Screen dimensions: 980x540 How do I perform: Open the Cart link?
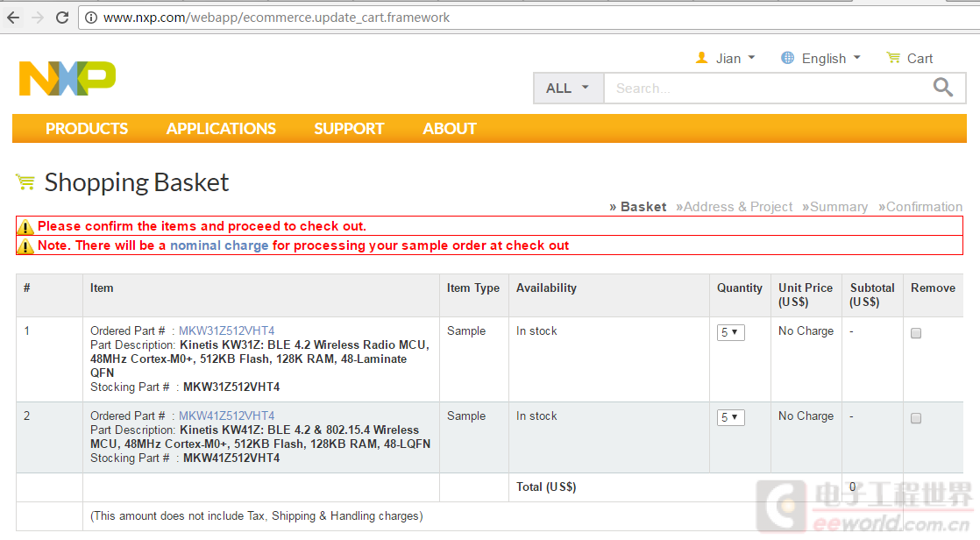coord(920,58)
